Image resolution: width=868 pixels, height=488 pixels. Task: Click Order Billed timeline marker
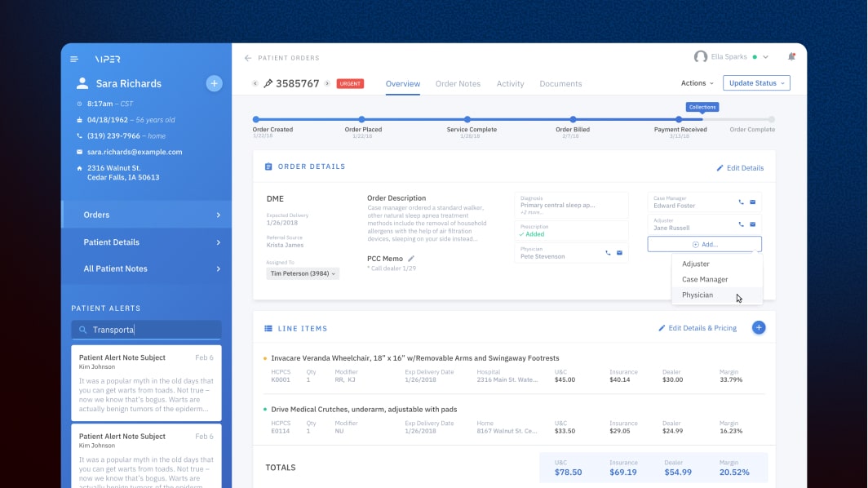click(x=573, y=119)
